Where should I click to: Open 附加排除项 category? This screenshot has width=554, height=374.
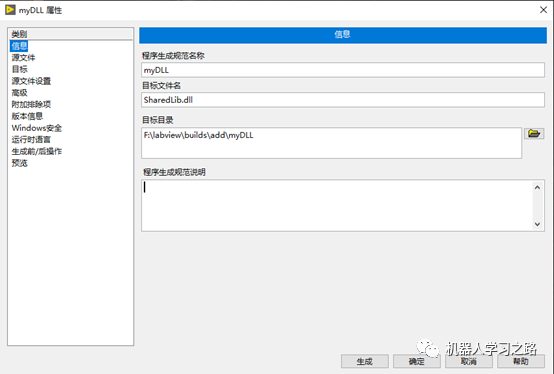pos(31,104)
